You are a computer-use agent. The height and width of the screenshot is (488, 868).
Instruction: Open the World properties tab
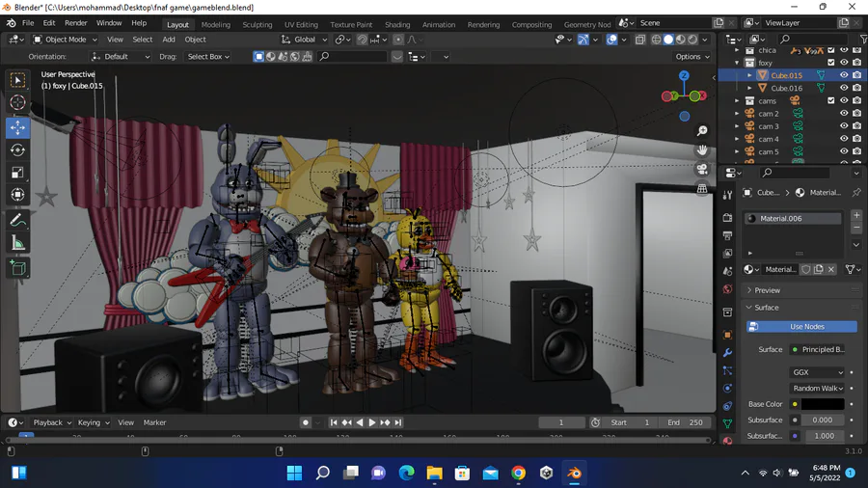tap(727, 288)
